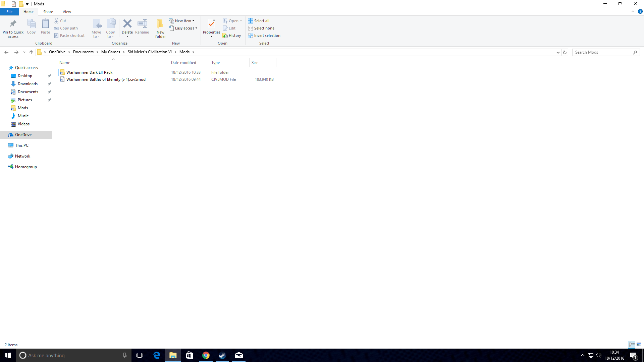
Task: Click Paste shortcut in the ribbon
Action: coord(69,36)
